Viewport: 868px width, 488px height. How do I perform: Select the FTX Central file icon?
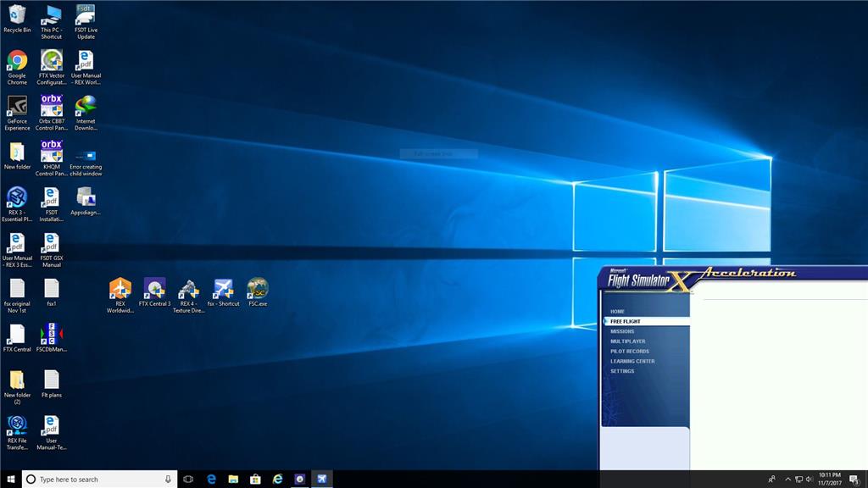pos(17,338)
